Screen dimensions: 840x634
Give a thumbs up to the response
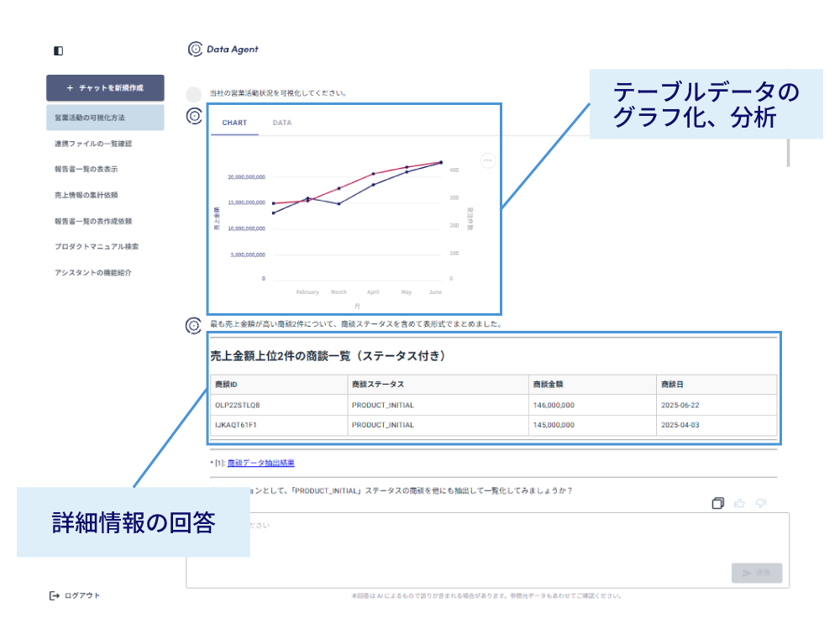coord(740,502)
